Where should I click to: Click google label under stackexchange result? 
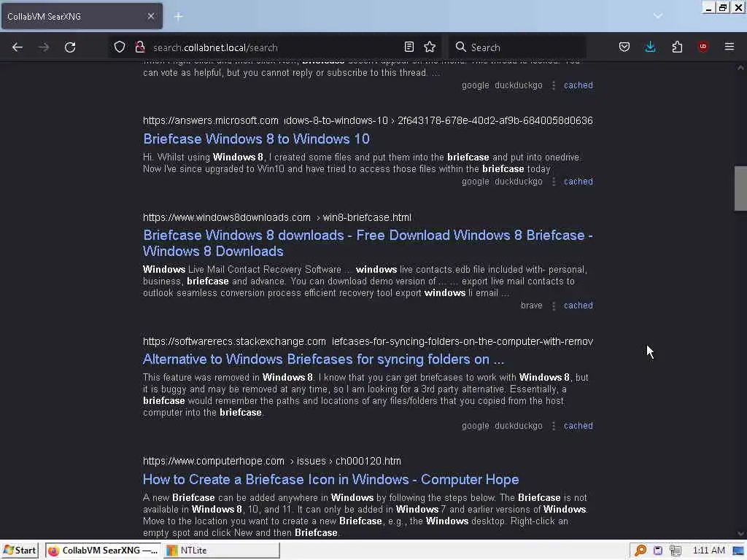476,426
